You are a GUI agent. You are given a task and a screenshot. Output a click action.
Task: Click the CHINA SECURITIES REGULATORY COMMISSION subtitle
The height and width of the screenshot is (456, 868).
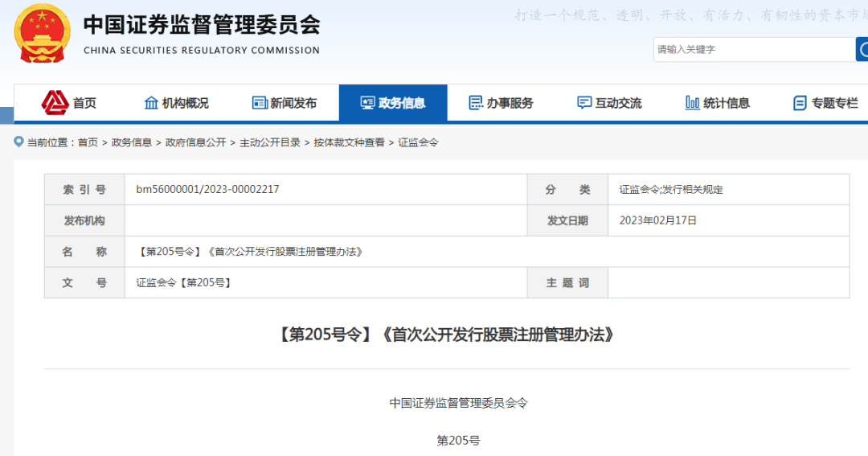[x=202, y=51]
